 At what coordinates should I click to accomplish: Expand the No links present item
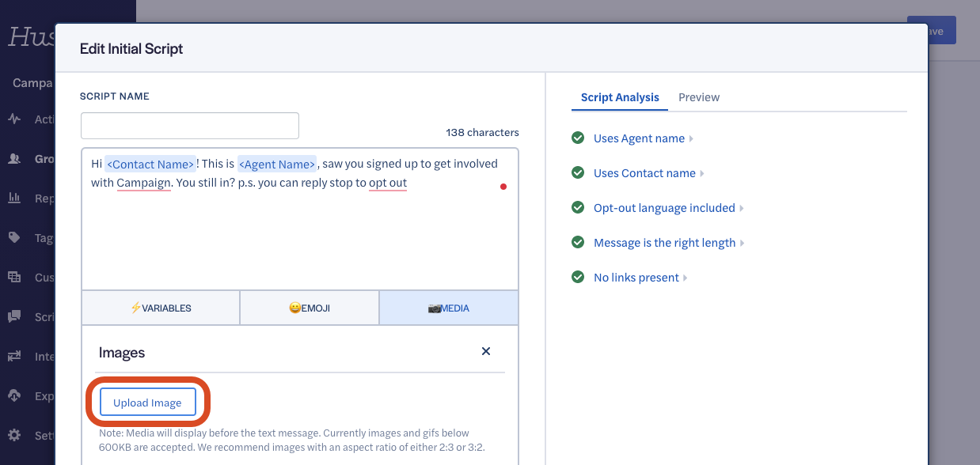tap(640, 278)
